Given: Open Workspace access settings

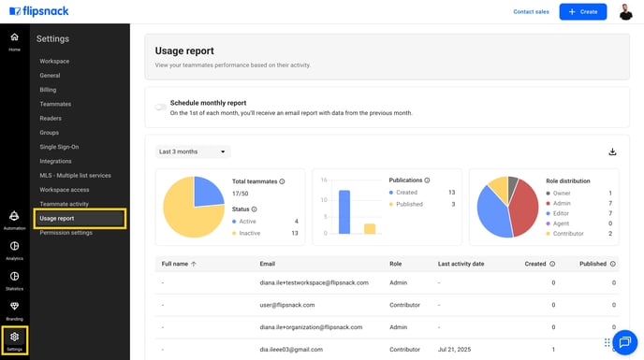Looking at the screenshot, I should click(x=64, y=190).
